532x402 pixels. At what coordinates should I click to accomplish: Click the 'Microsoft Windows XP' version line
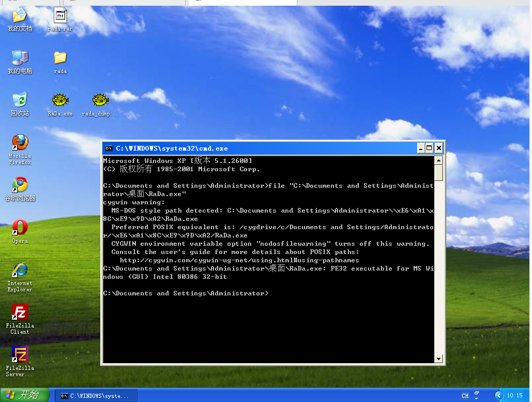tap(177, 160)
